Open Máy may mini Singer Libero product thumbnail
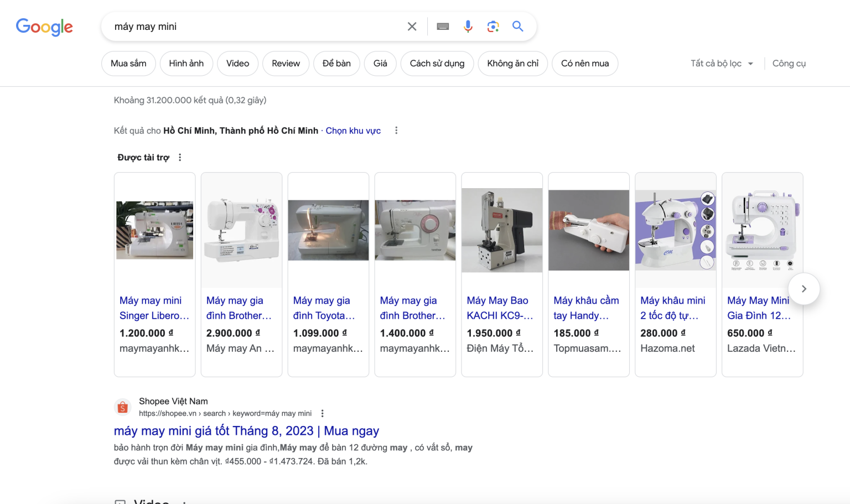850x504 pixels. click(x=154, y=230)
